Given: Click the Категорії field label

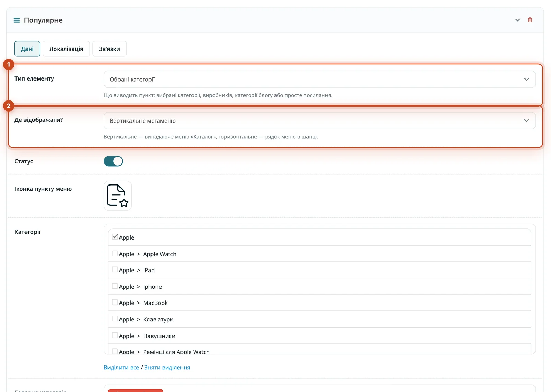Looking at the screenshot, I should click(28, 232).
